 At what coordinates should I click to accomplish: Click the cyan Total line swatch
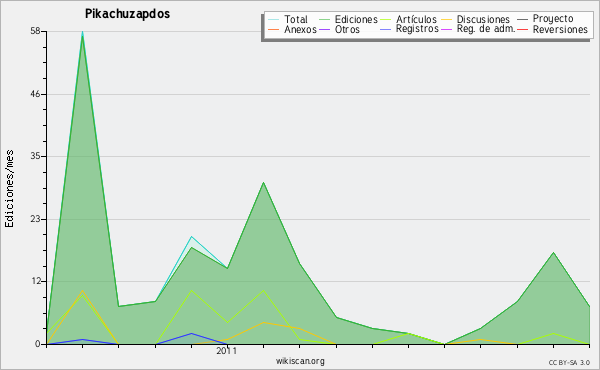(274, 19)
